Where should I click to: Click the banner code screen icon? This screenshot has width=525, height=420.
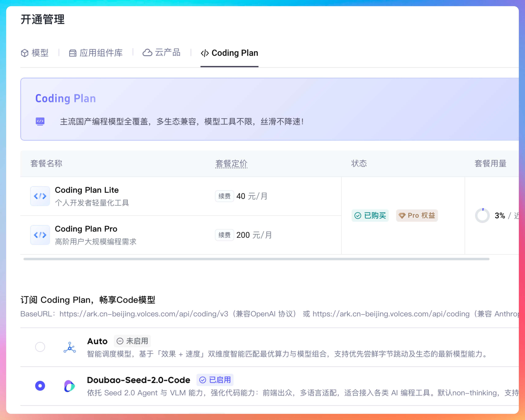pyautogui.click(x=40, y=121)
